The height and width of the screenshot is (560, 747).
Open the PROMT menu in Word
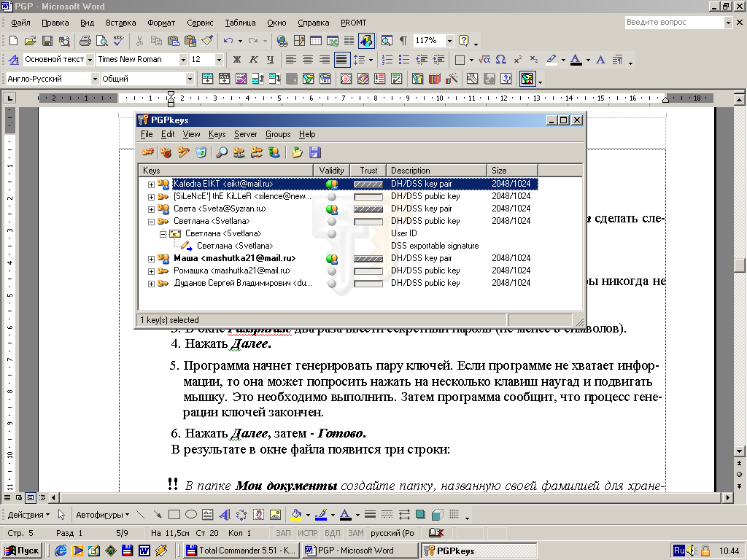click(354, 23)
